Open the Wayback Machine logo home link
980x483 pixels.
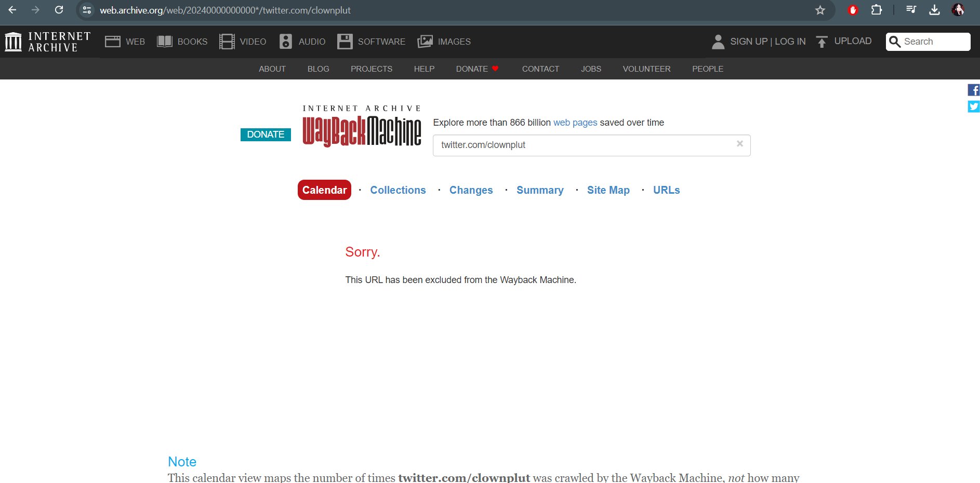[362, 127]
